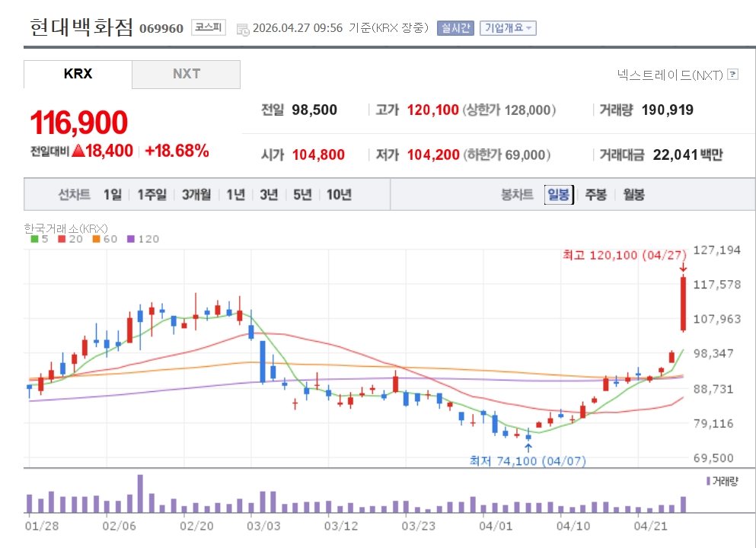Click the 봉차트 label
The width and height of the screenshot is (756, 548).
coord(518,195)
